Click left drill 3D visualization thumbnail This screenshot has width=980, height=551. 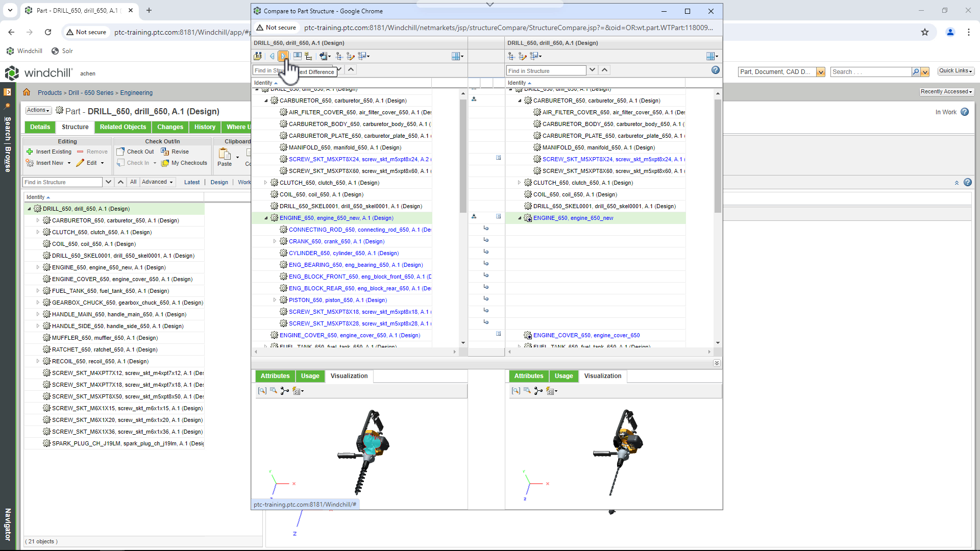pyautogui.click(x=363, y=452)
